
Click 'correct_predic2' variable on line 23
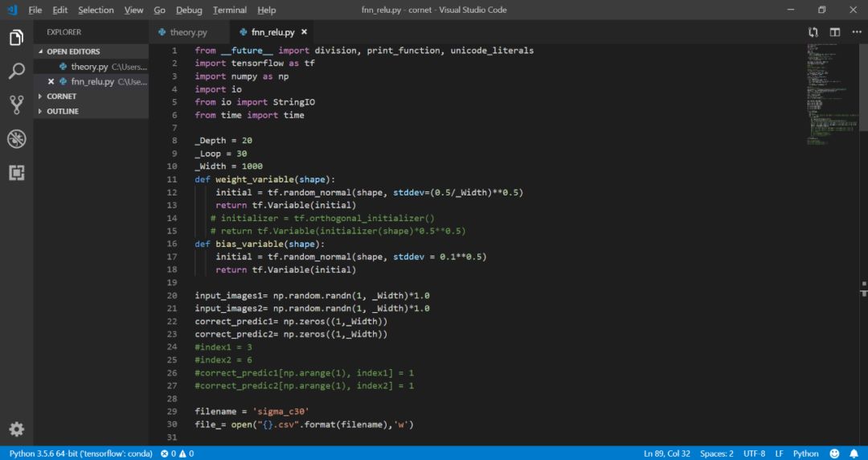pos(234,335)
